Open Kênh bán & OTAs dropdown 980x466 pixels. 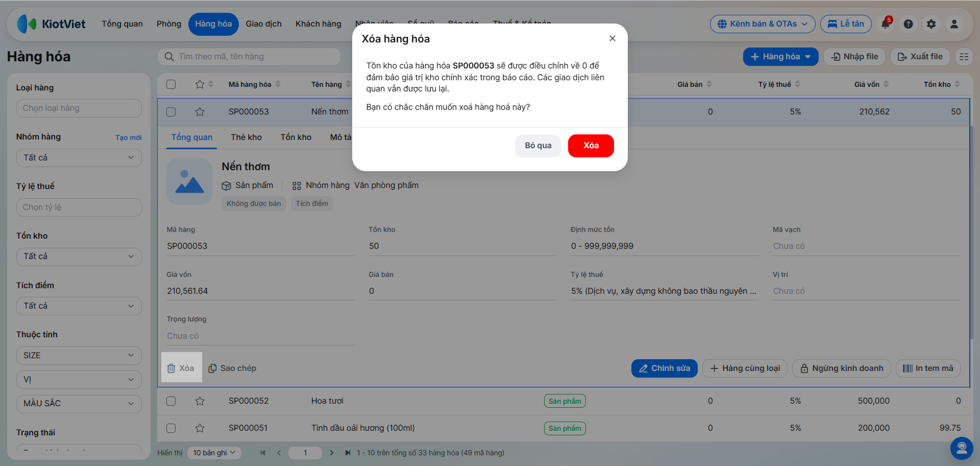click(x=763, y=24)
